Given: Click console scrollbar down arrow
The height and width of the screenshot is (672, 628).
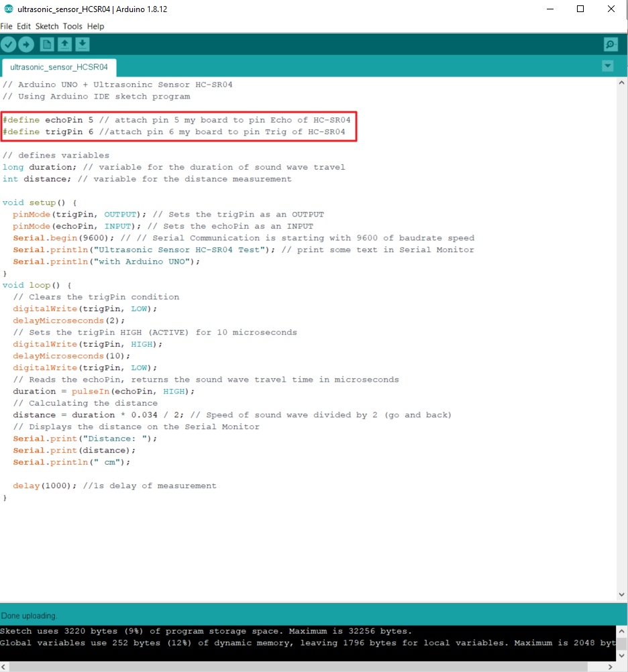Looking at the screenshot, I should pyautogui.click(x=621, y=656).
